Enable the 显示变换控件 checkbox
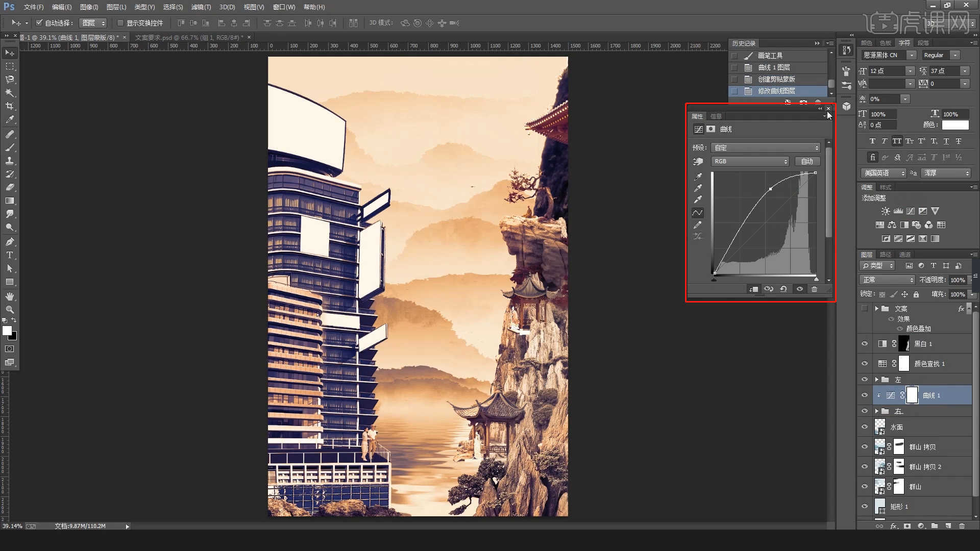This screenshot has width=980, height=551. 120,23
